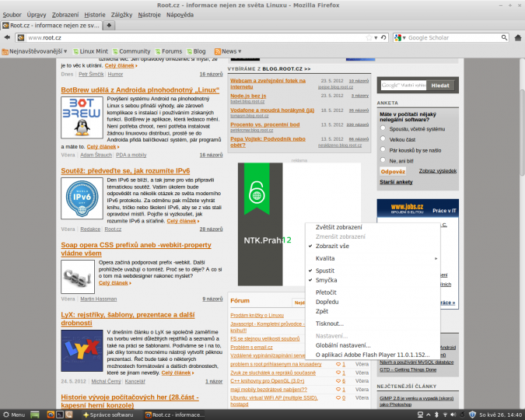This screenshot has width=525, height=420.
Task: Open the Úpravy menu
Action: coord(37,15)
